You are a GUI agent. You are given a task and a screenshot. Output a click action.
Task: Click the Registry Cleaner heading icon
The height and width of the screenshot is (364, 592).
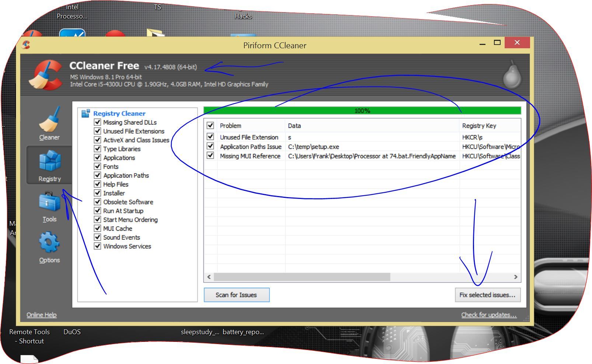pos(86,113)
